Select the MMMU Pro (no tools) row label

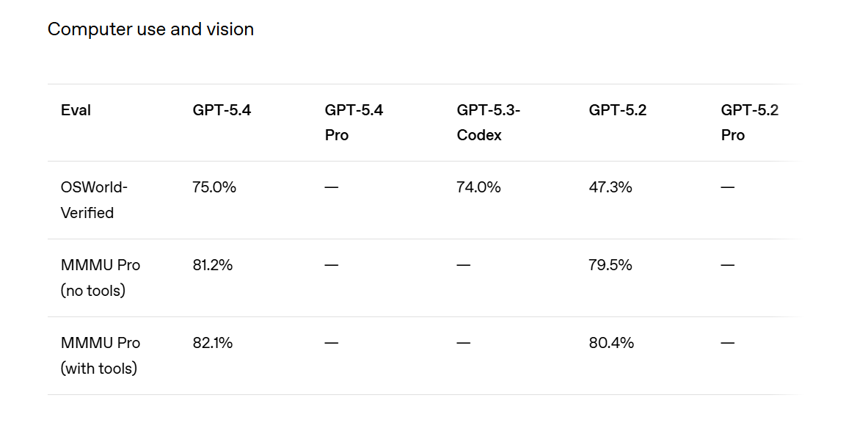pyautogui.click(x=100, y=278)
